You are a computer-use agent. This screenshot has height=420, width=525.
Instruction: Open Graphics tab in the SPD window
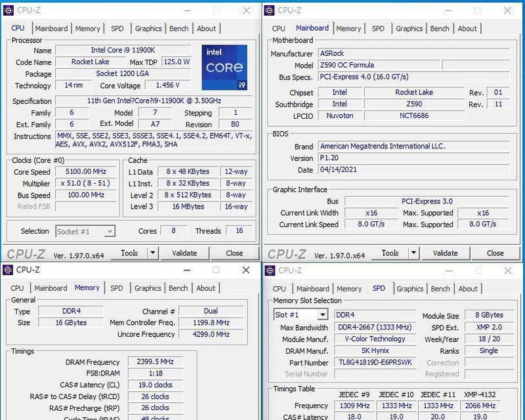click(x=409, y=289)
